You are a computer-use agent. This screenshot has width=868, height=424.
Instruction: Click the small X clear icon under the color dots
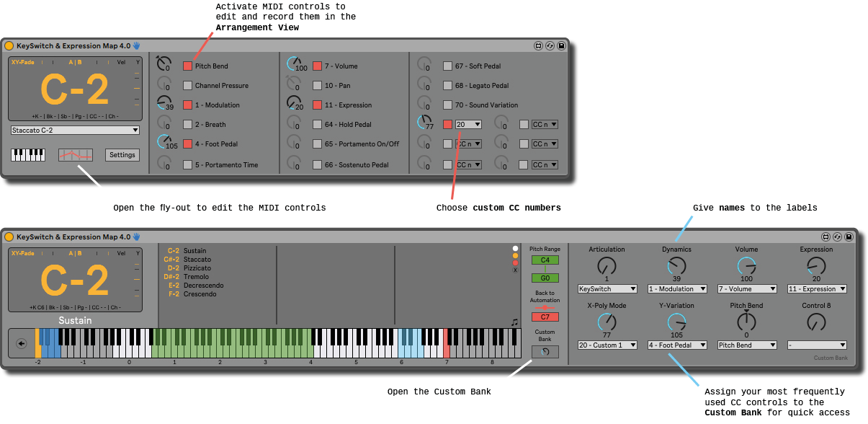pos(515,270)
